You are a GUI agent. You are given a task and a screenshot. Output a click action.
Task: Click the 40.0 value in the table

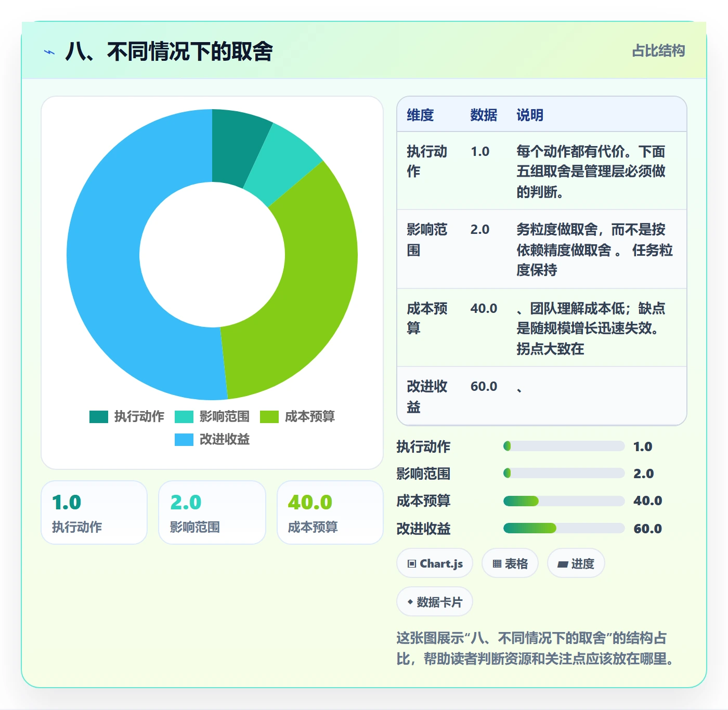484,308
